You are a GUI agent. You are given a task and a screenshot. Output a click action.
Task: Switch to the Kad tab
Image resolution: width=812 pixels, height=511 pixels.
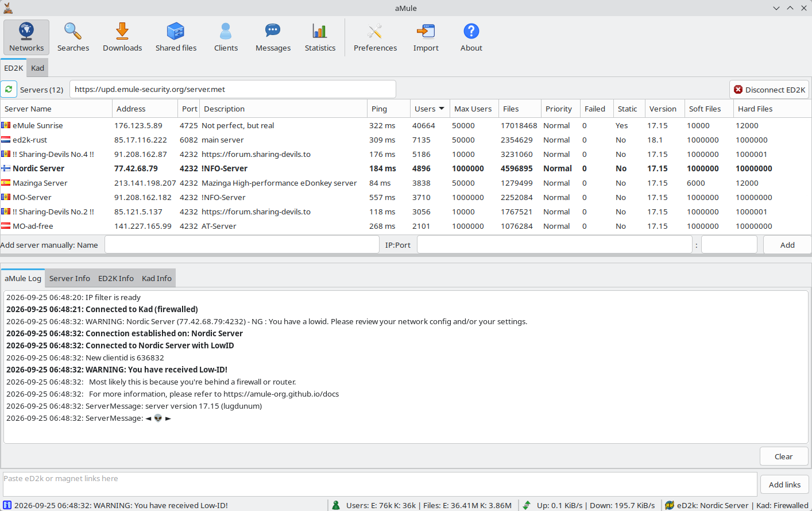click(x=37, y=68)
